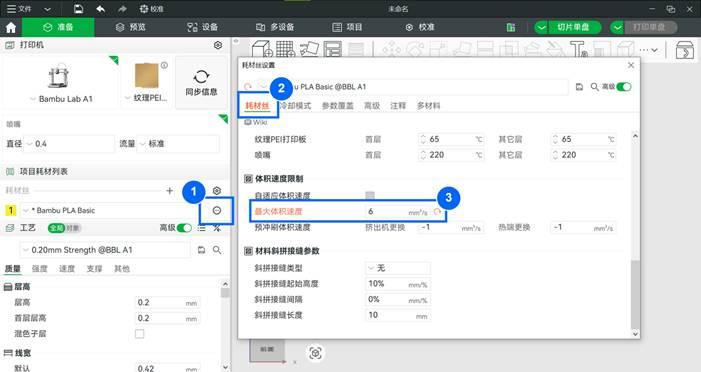Switch to the 预览 tab
This screenshot has height=372, width=701.
130,27
